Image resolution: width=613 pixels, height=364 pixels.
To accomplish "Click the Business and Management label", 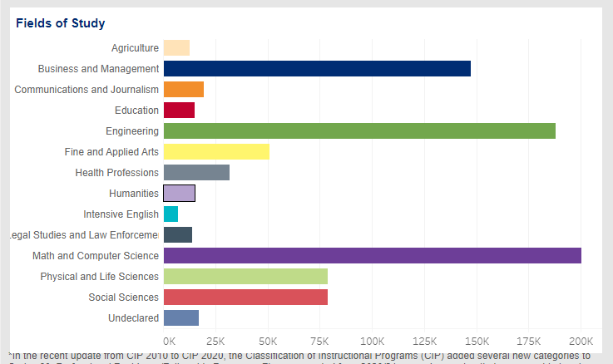I will pyautogui.click(x=98, y=69).
